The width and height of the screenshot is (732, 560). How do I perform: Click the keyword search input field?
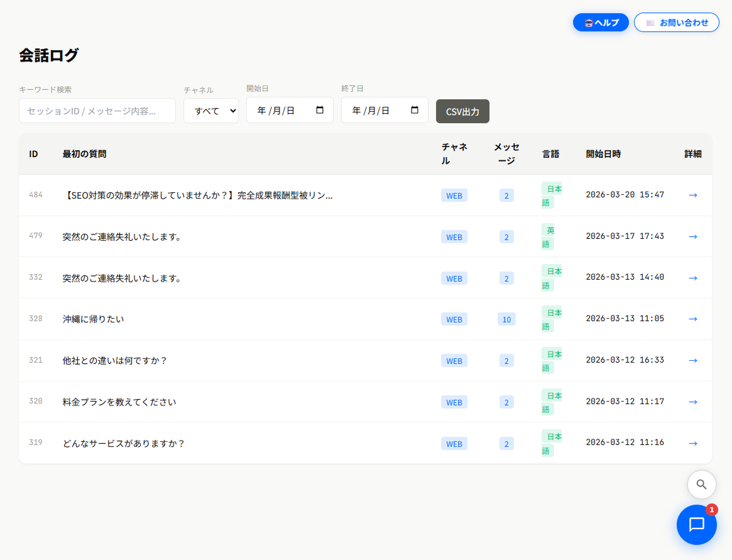point(97,110)
